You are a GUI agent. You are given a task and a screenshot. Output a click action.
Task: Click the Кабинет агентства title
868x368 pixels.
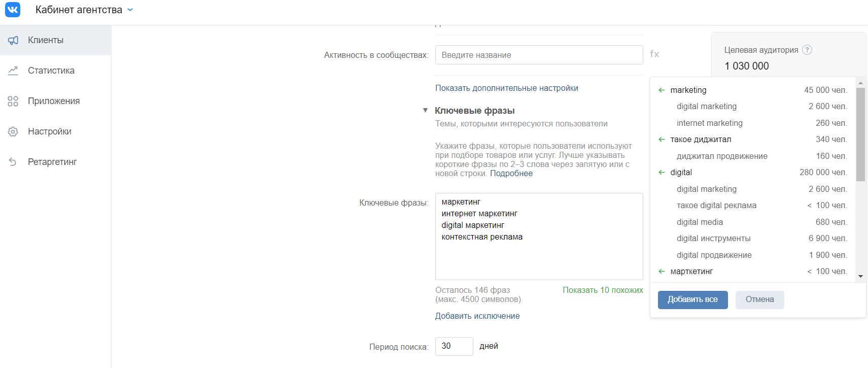tap(79, 10)
